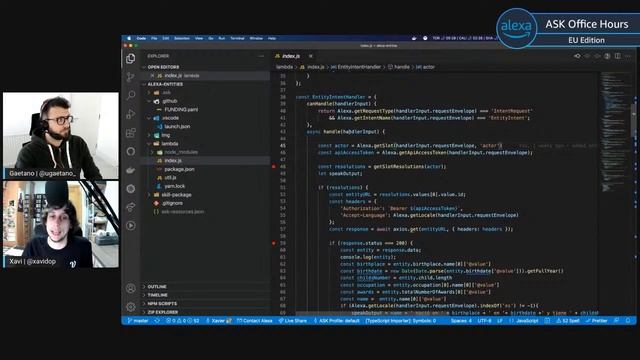
Task: Close index.js in Open Editors list
Action: point(152,76)
